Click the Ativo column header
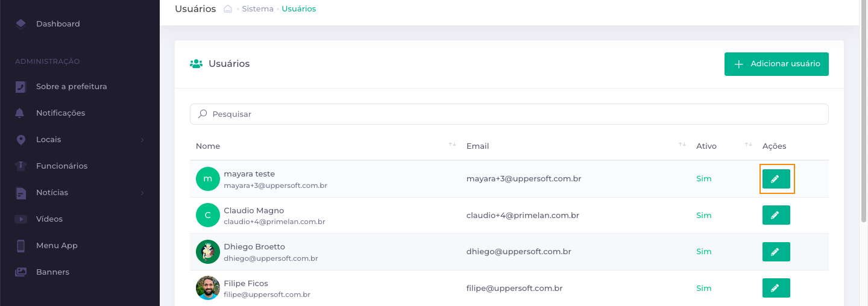The height and width of the screenshot is (306, 868). tap(706, 146)
